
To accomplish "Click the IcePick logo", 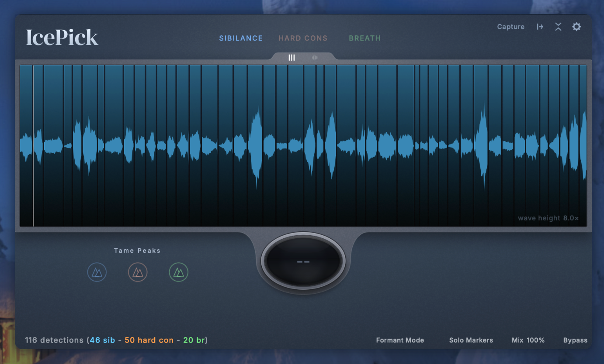I will click(62, 38).
